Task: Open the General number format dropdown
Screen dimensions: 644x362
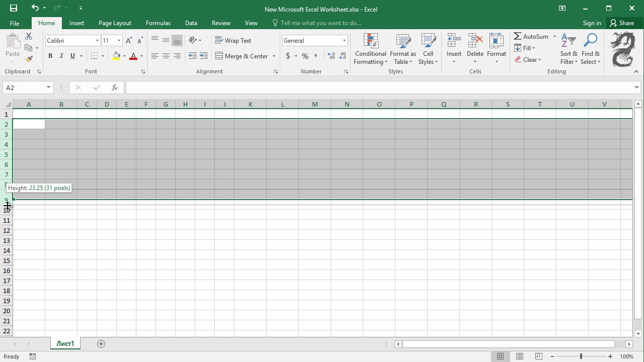Action: click(x=344, y=41)
